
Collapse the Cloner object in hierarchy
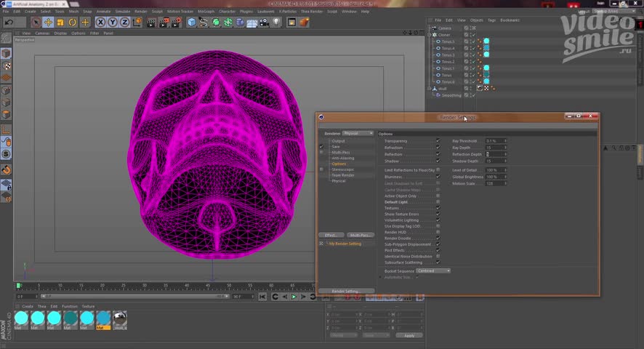tap(430, 35)
